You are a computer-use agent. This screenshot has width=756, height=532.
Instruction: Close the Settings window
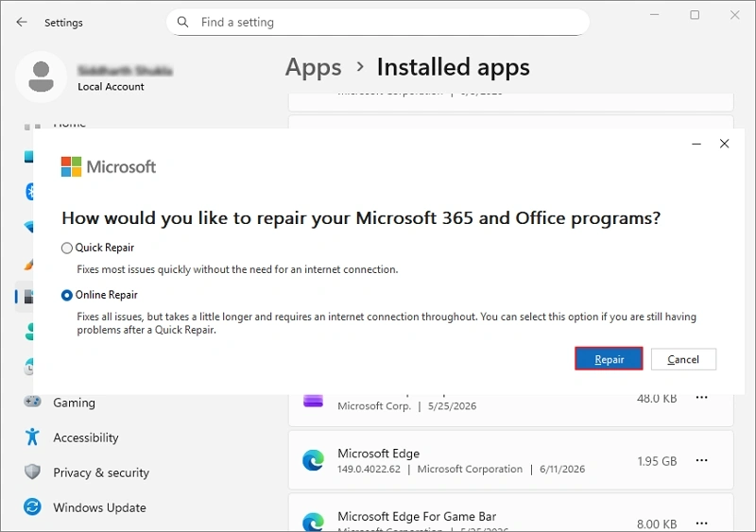734,15
